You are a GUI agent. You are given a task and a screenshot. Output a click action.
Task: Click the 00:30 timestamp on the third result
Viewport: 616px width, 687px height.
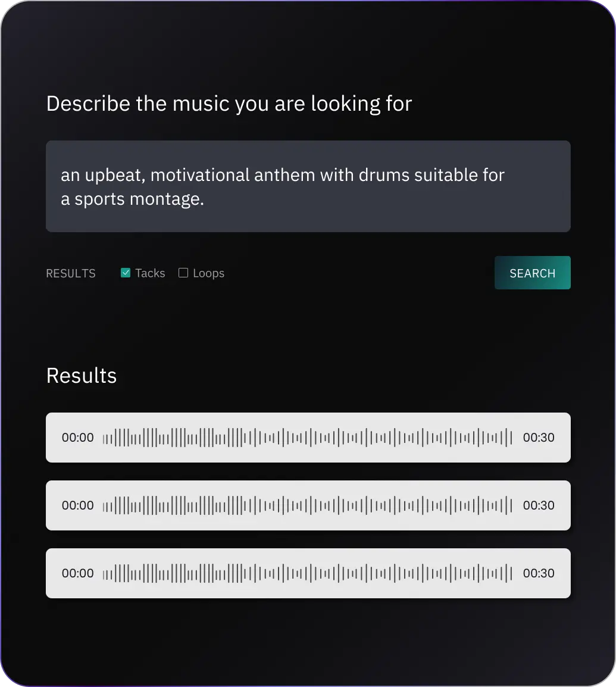[539, 573]
